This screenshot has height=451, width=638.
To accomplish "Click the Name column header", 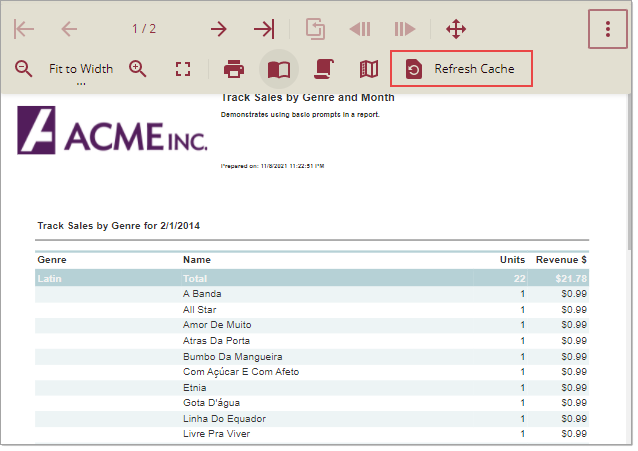I will 197,260.
